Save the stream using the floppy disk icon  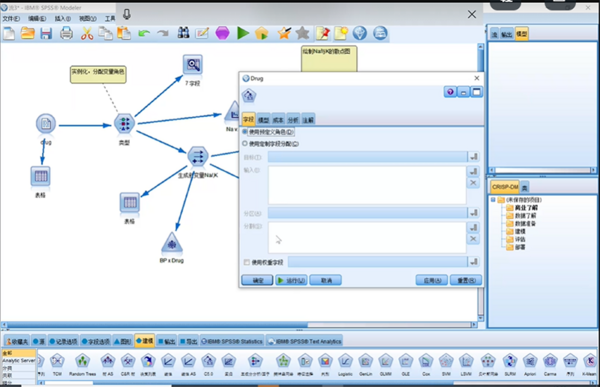click(46, 34)
